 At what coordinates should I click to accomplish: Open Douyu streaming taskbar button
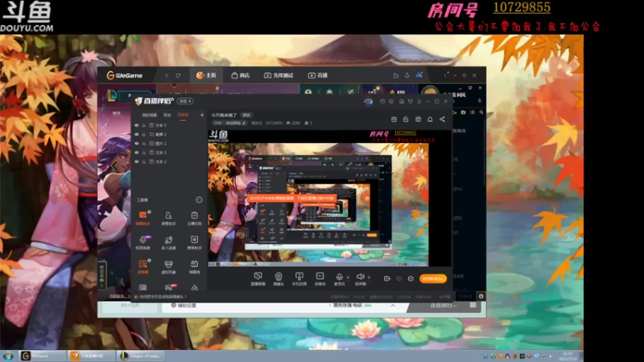coord(92,356)
